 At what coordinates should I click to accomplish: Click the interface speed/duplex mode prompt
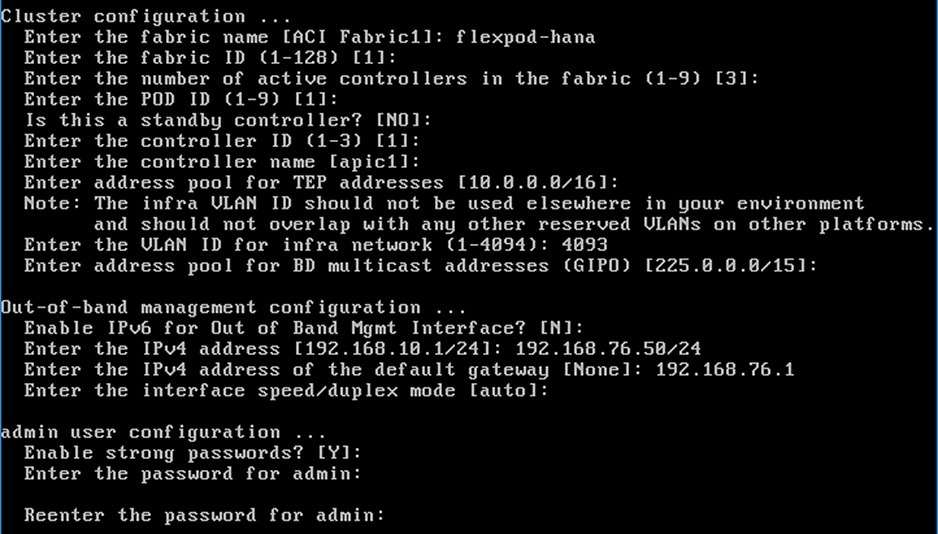tap(286, 391)
